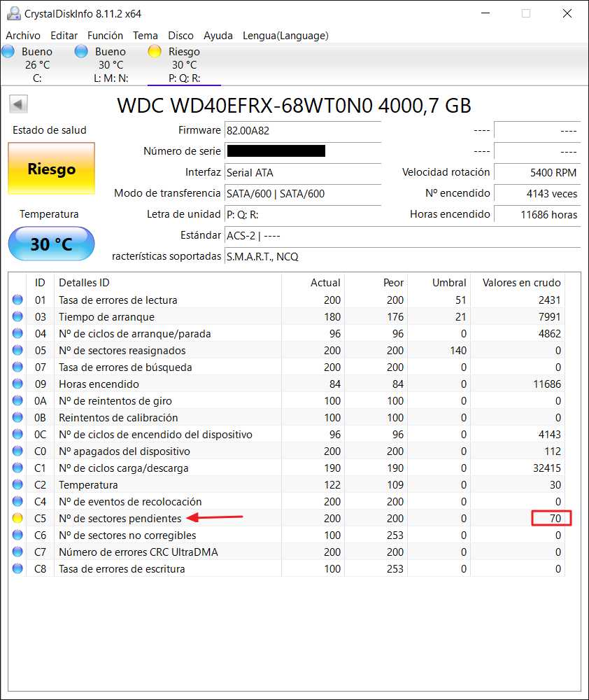Open the Función menu

pos(105,35)
